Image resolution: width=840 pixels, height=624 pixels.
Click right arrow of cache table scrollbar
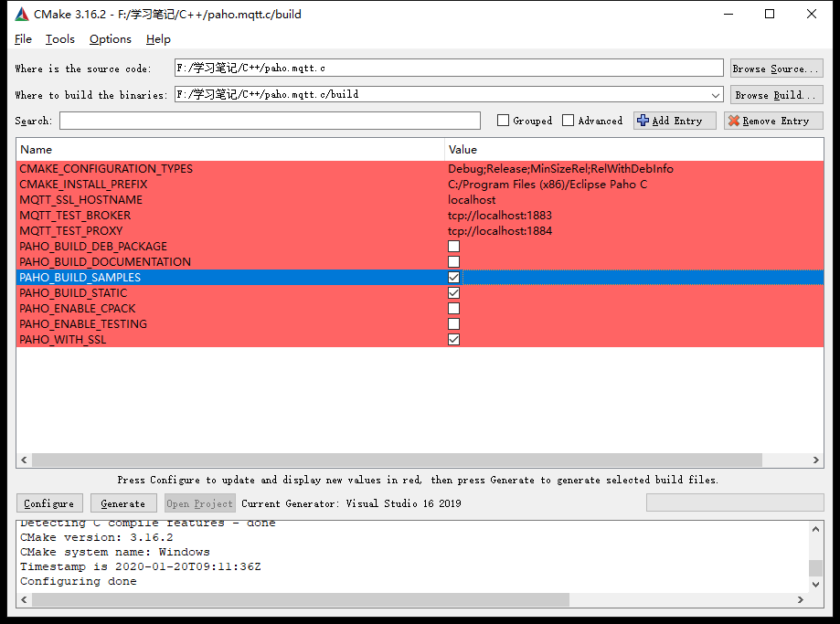[x=816, y=460]
